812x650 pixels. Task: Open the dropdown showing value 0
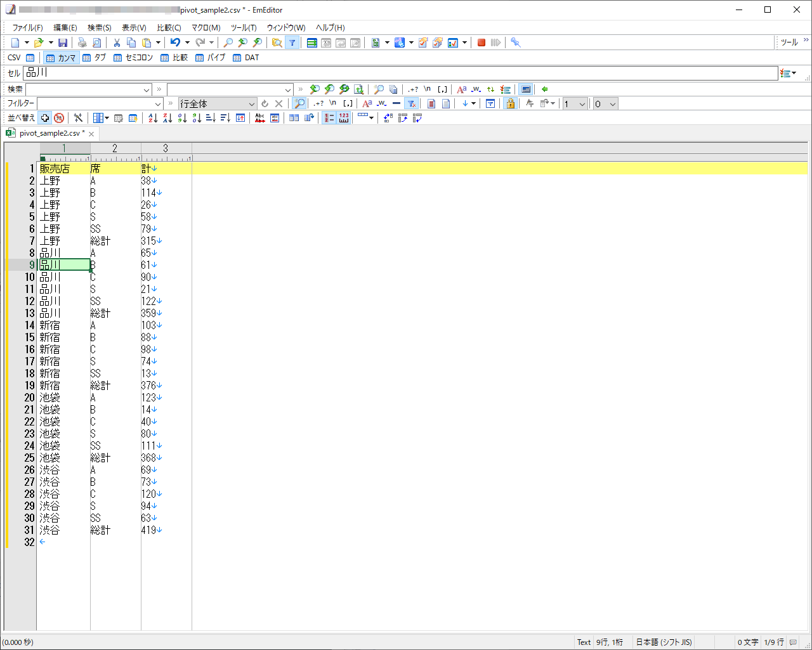(605, 103)
